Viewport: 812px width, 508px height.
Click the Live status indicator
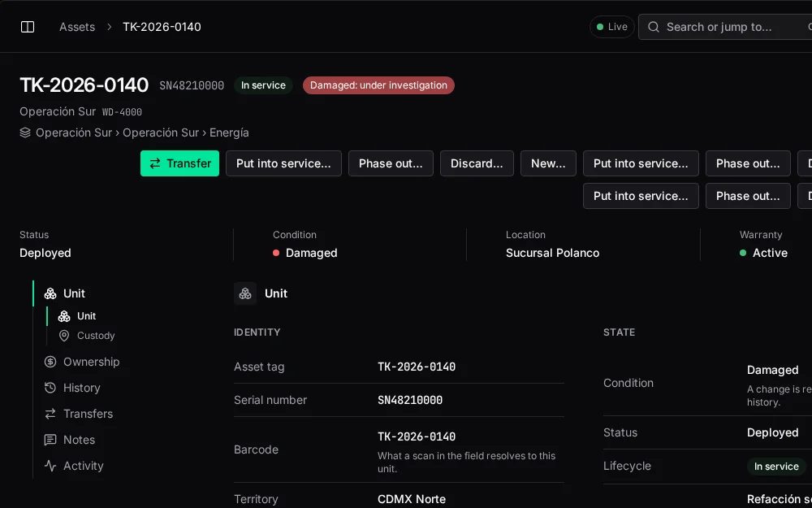[612, 27]
